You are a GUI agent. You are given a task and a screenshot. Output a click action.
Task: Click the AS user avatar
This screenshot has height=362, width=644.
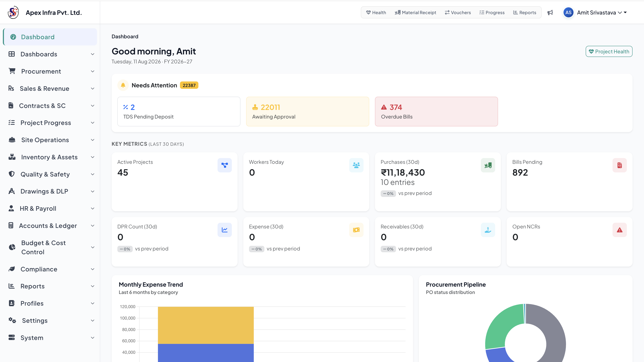click(x=568, y=13)
